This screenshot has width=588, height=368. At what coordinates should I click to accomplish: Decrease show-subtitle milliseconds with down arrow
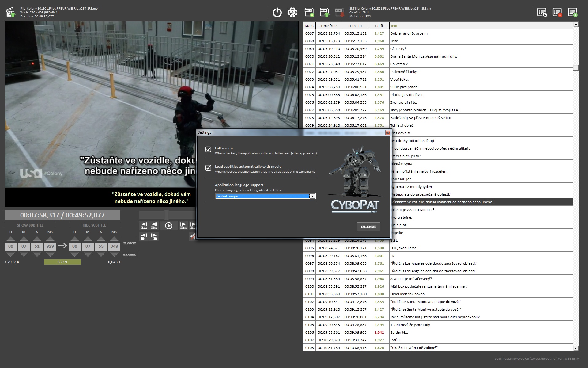coord(50,255)
